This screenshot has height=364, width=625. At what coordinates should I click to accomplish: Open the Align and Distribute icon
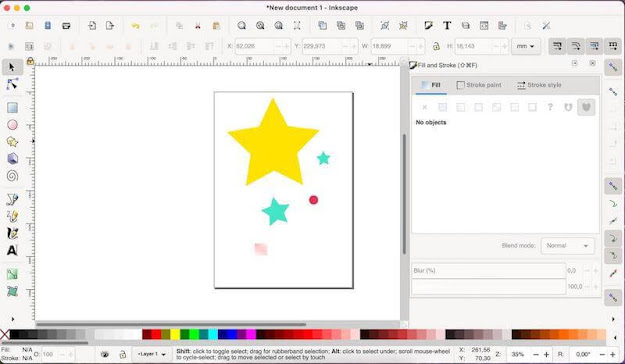tap(502, 26)
